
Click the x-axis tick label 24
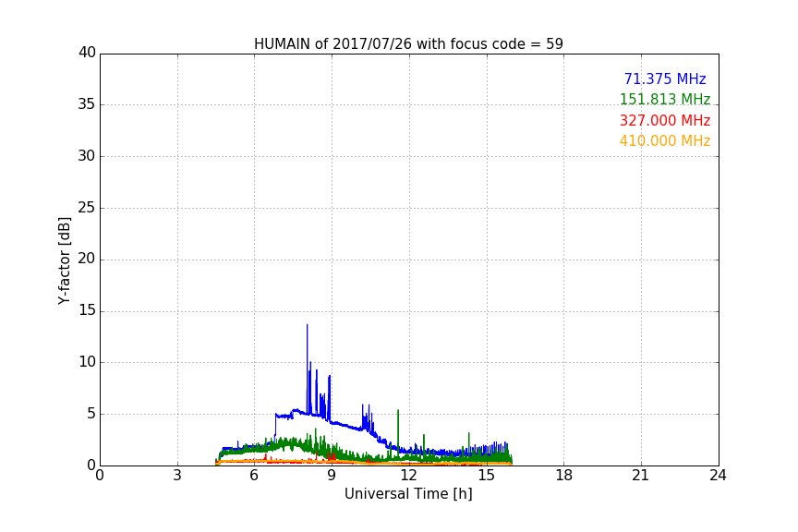tap(718, 476)
